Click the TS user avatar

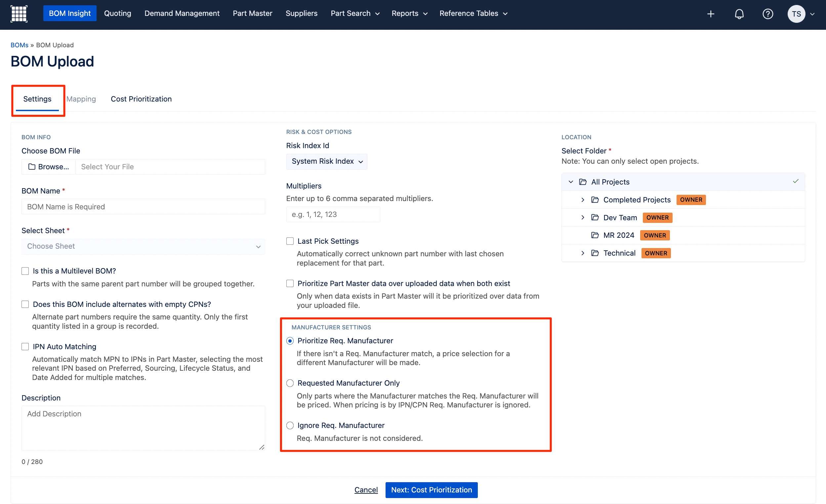796,14
